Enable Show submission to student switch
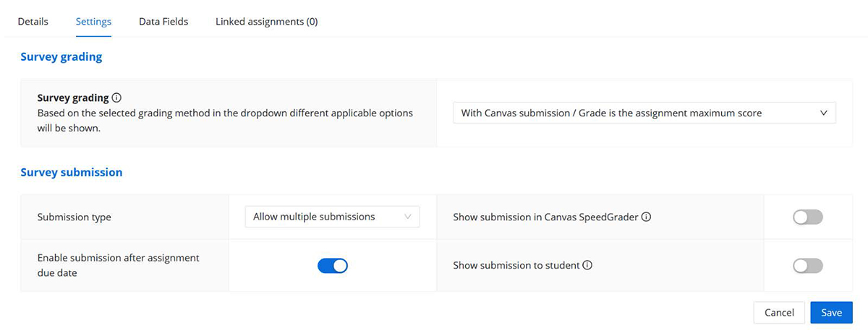868x333 pixels. coord(808,266)
